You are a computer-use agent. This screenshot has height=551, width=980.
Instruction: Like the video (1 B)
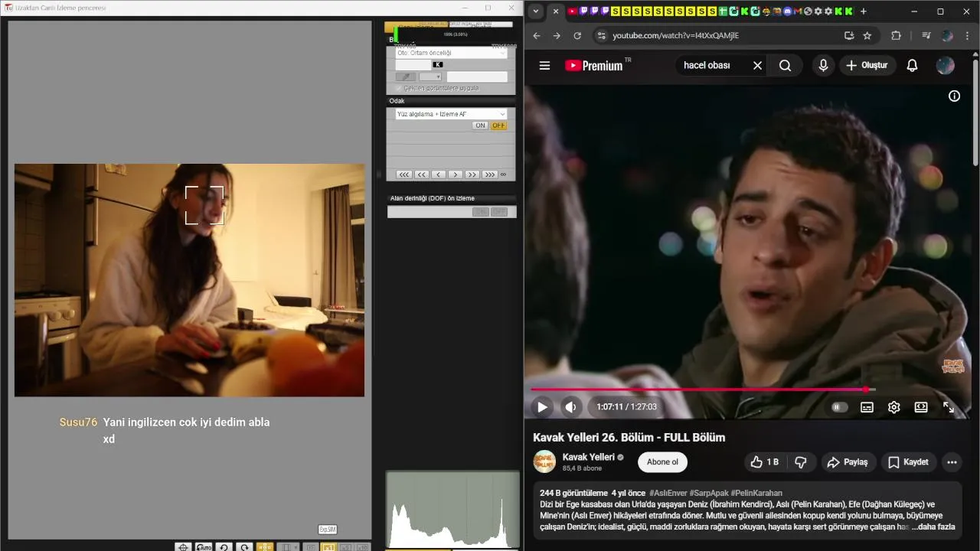tap(764, 462)
